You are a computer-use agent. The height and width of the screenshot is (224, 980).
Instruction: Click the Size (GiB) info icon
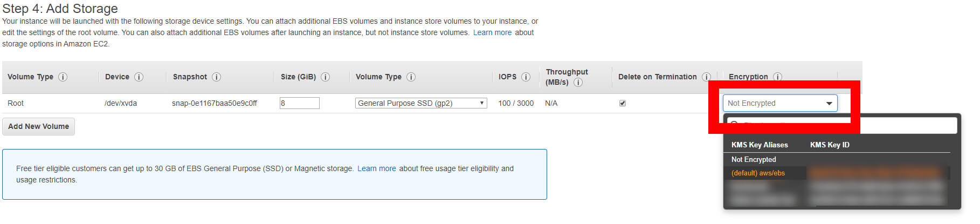pos(325,77)
